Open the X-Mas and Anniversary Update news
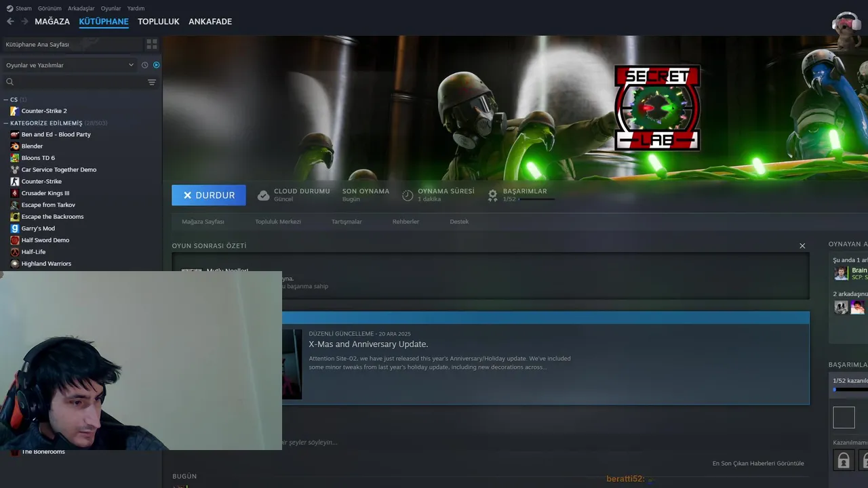Viewport: 868px width, 488px height. (x=368, y=344)
